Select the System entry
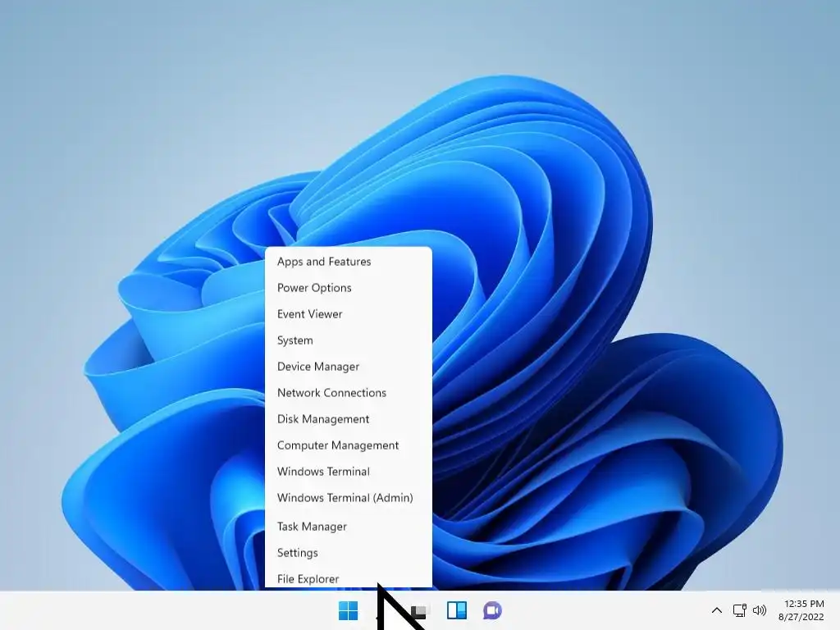 [x=348, y=340]
